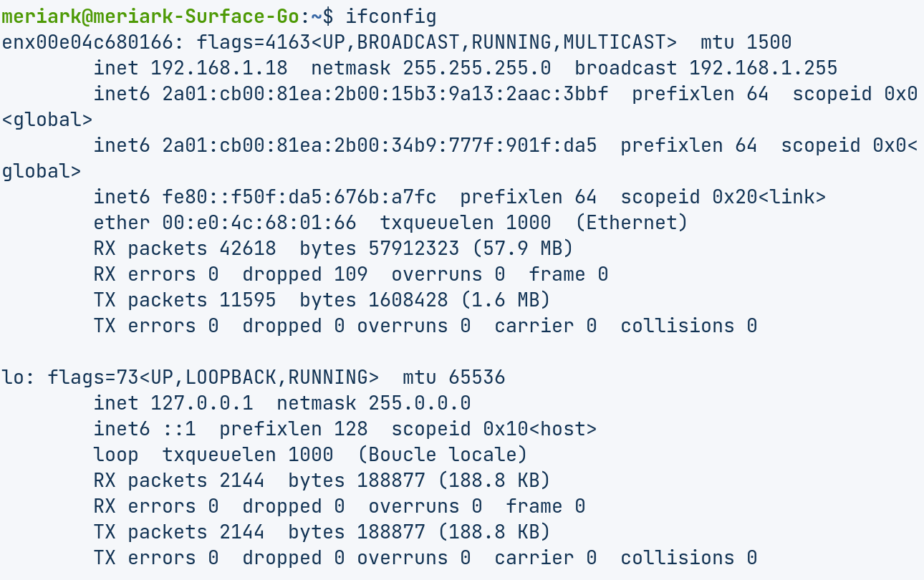Viewport: 924px width, 580px height.
Task: Click the IPv4 address 192.168.1.18
Action: 218,68
